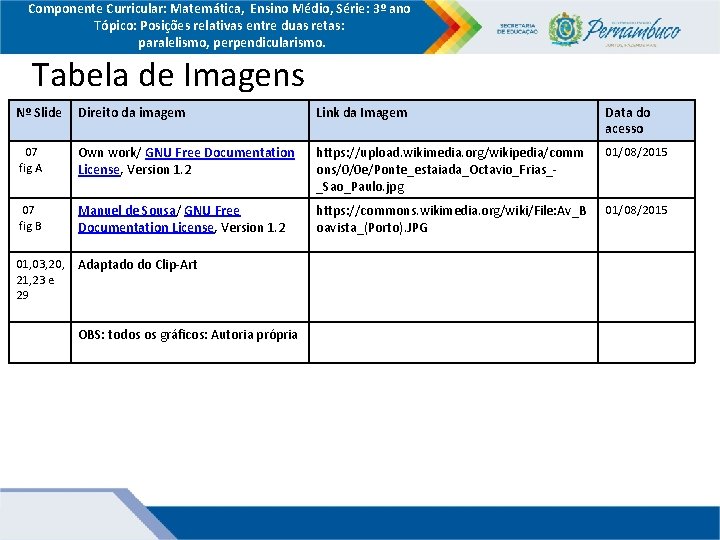Image resolution: width=720 pixels, height=540 pixels.
Task: Click the commons.wikimedia.org Av_Boavista URL text
Action: point(451,219)
